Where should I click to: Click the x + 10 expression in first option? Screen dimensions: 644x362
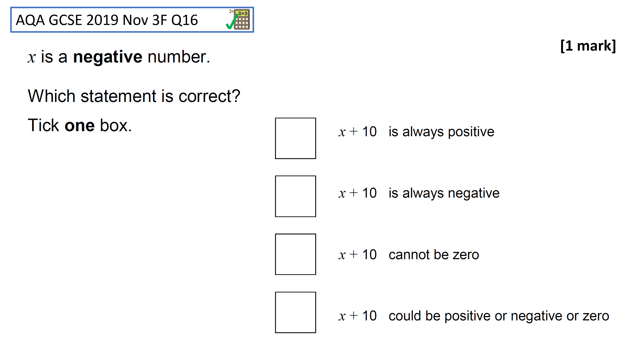click(358, 132)
